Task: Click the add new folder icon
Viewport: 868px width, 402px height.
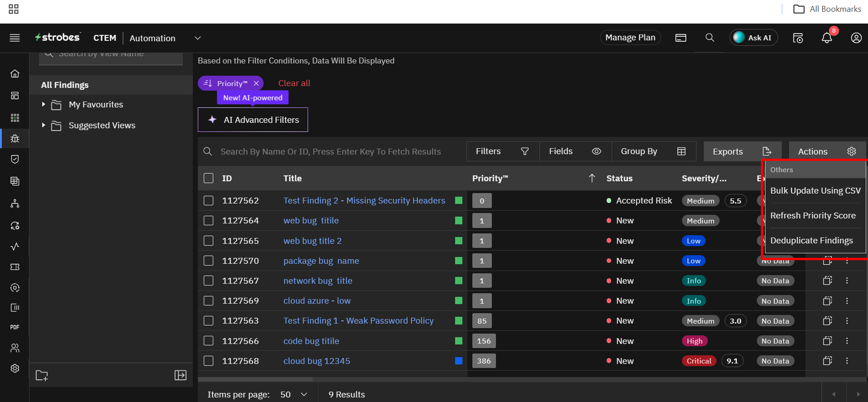Action: (x=42, y=375)
